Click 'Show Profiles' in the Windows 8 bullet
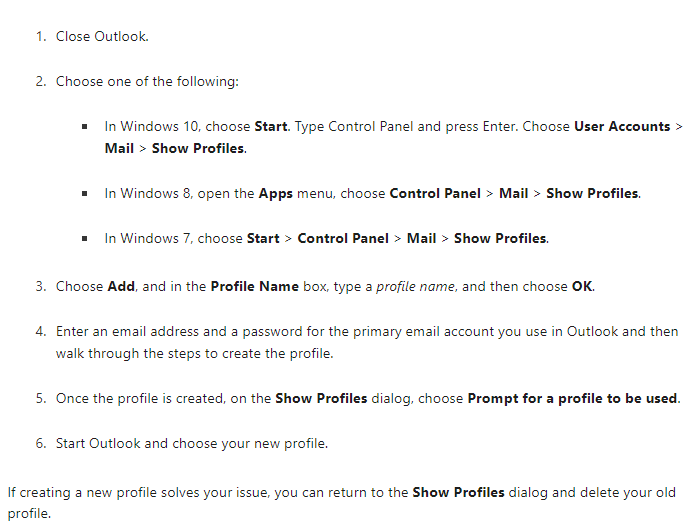This screenshot has width=694, height=529. coord(592,193)
